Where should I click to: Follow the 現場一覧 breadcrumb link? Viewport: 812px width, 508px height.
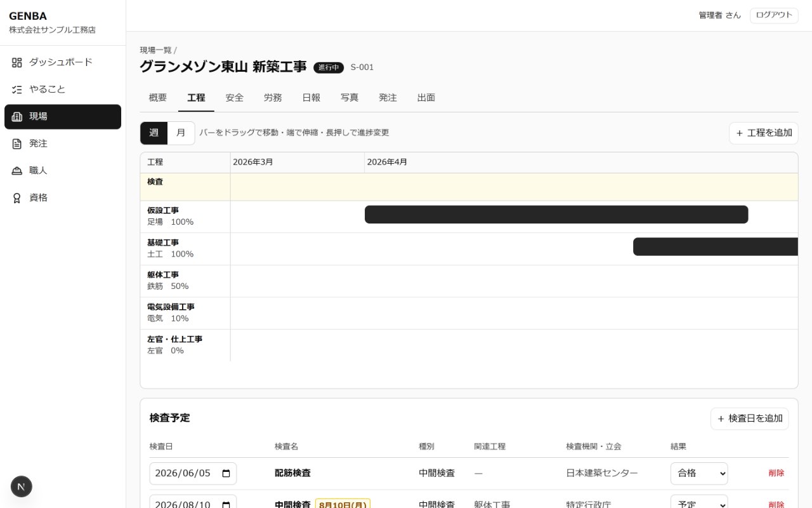click(156, 50)
